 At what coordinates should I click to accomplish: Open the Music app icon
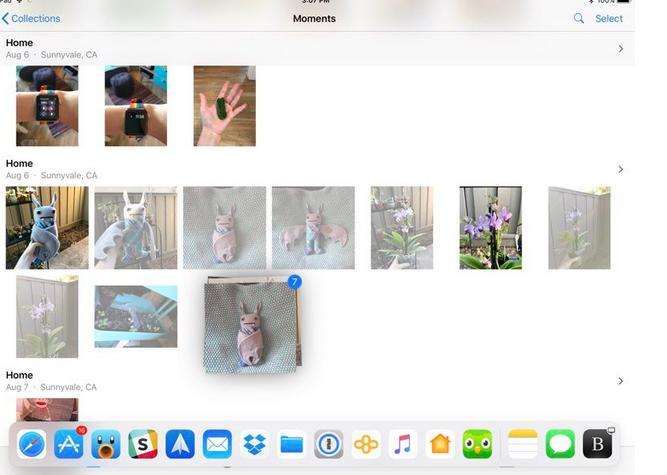(x=403, y=444)
